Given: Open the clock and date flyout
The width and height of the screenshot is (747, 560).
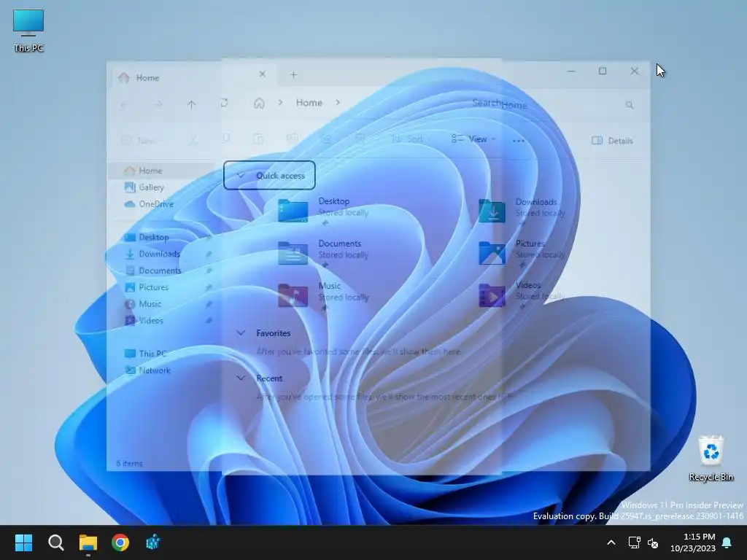Looking at the screenshot, I should 693,542.
